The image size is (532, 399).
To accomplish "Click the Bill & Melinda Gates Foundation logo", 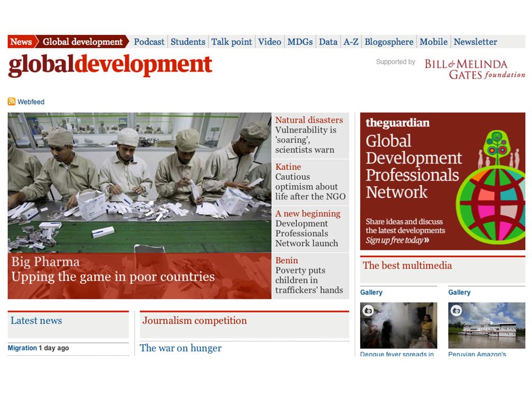I will 475,69.
